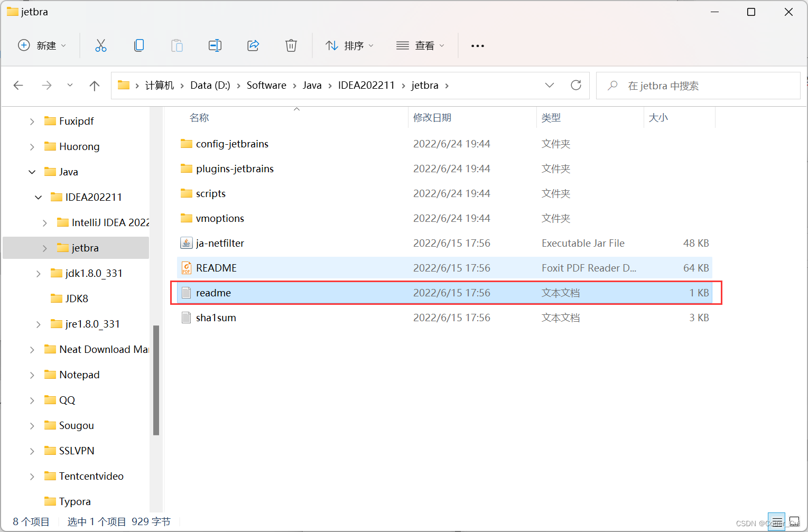The image size is (808, 532).
Task: Open the 排序 sort menu
Action: [349, 46]
